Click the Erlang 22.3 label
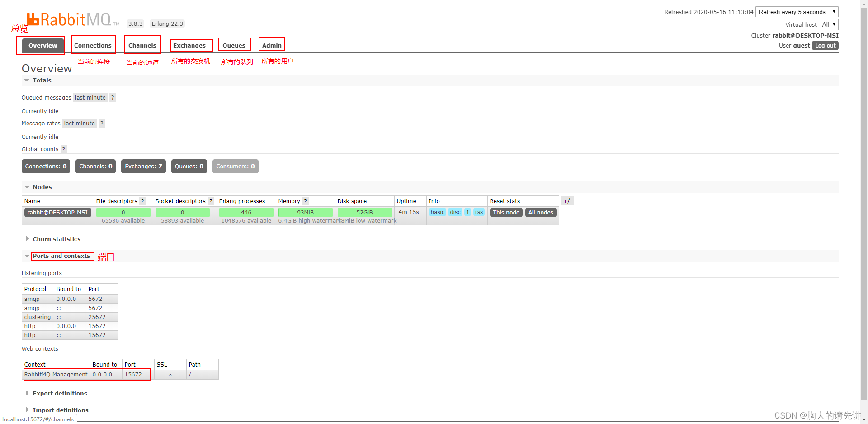Screen dimensions: 868x424 [167, 24]
